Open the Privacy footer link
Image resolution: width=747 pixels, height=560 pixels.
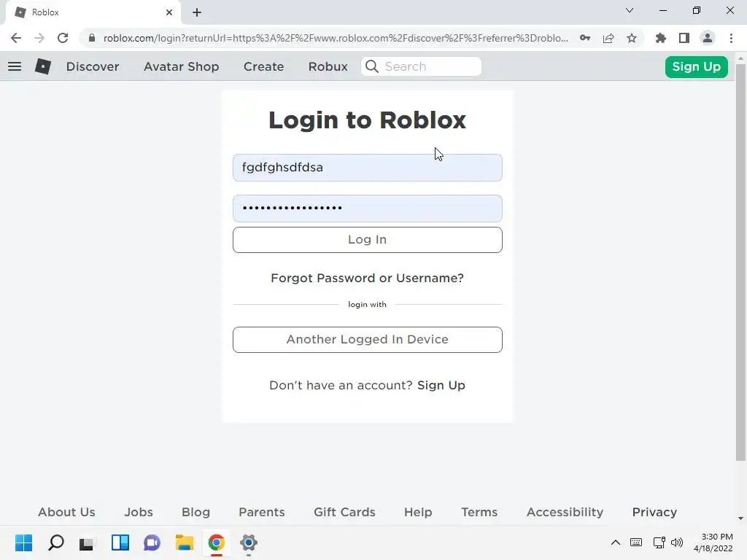tap(654, 513)
